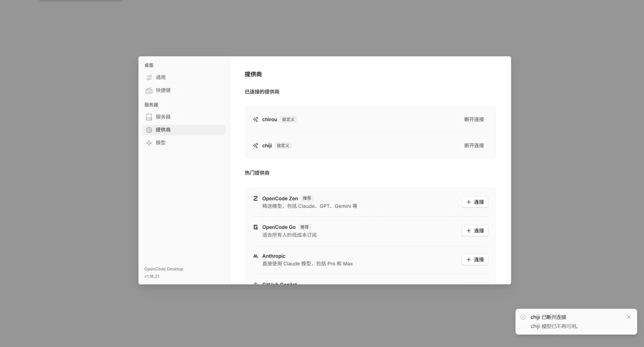Connect the OpenCode Zen provider
This screenshot has height=347, width=644.
475,202
